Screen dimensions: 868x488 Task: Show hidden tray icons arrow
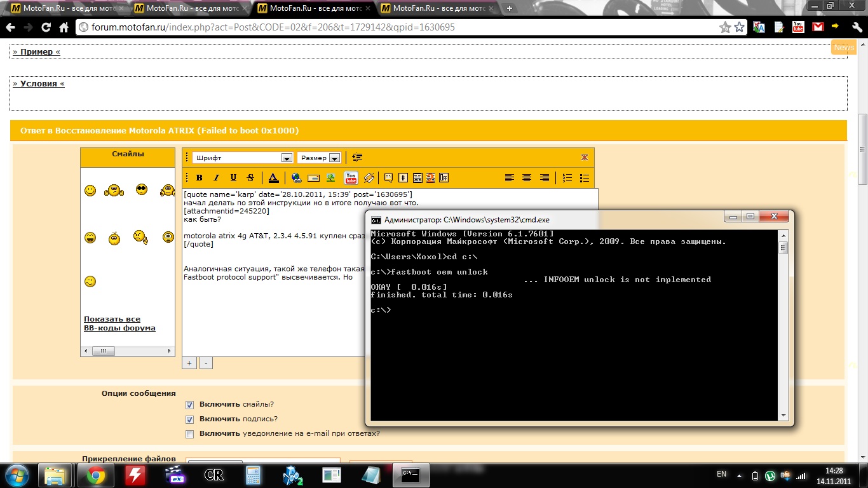click(740, 475)
